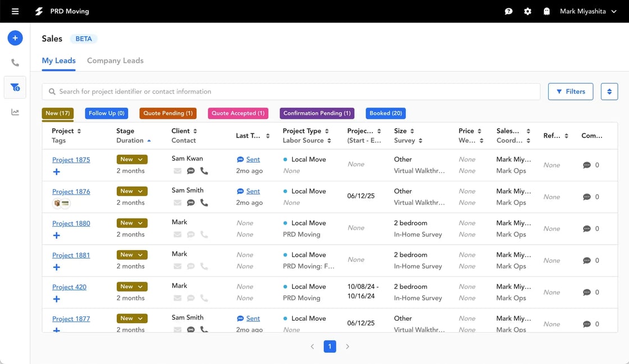Image resolution: width=629 pixels, height=364 pixels.
Task: Click the SMS icon for Project 1875's client
Action: click(x=190, y=172)
